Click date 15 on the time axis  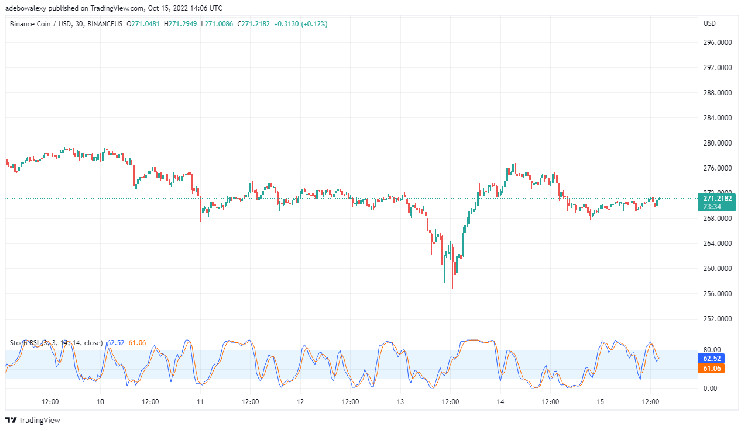point(599,402)
